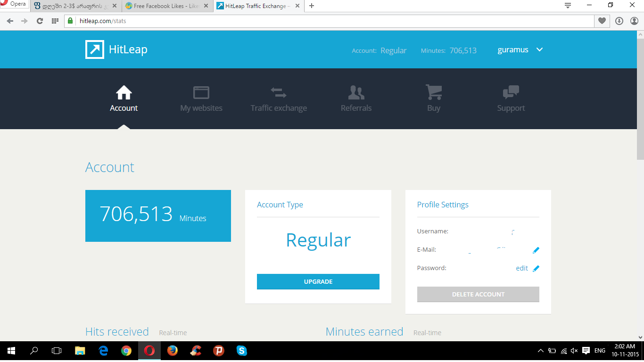The image size is (644, 362).
Task: Launch Google Chrome from taskbar
Action: pos(126,351)
